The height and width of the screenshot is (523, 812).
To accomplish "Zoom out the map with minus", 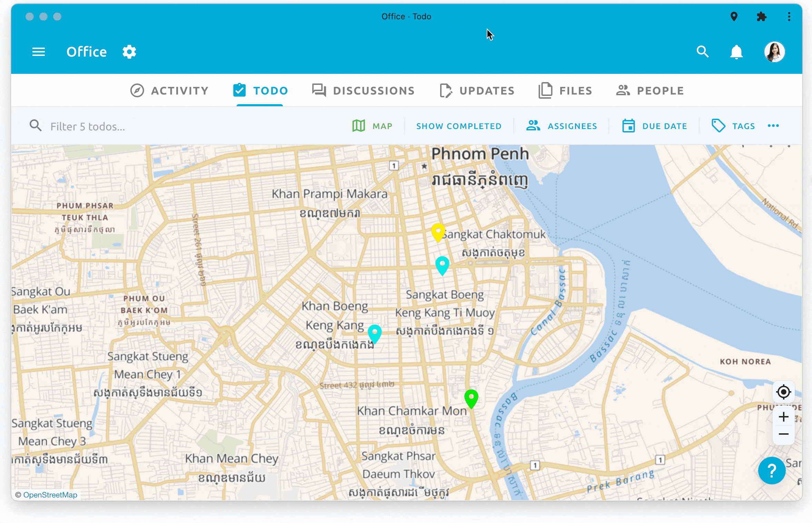I will 783,434.
